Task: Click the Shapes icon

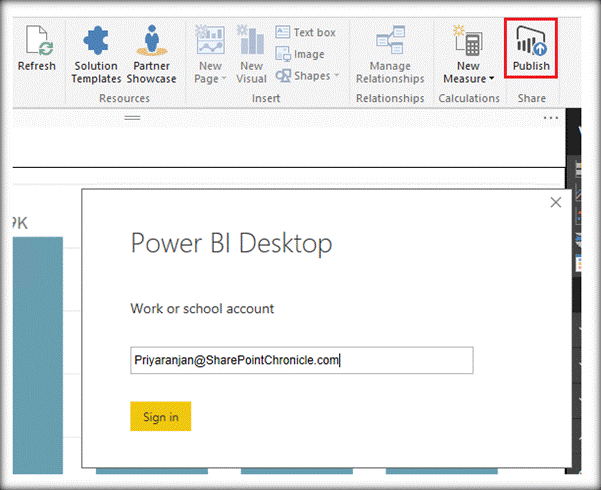Action: point(283,76)
